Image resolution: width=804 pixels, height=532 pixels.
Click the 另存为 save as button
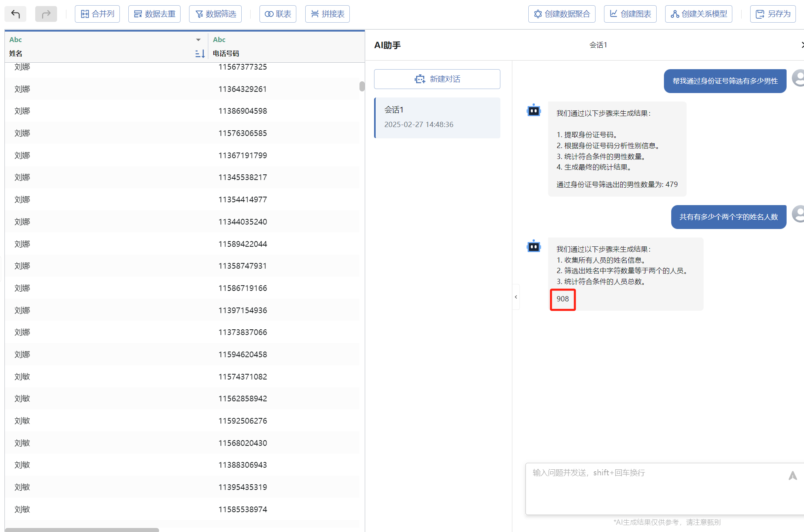click(x=773, y=14)
